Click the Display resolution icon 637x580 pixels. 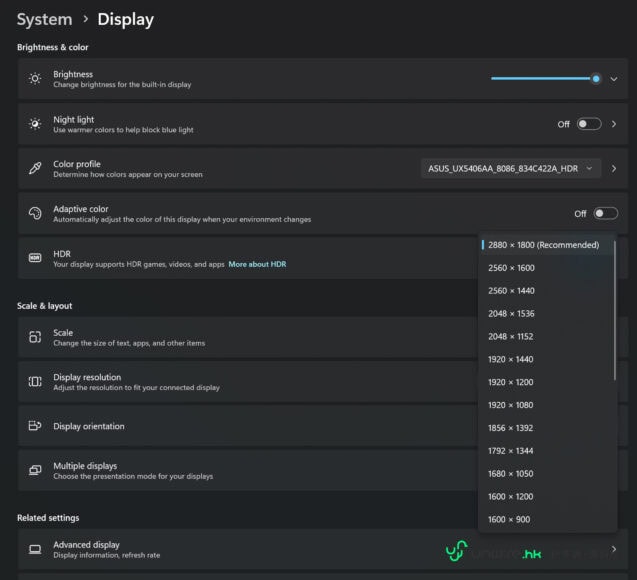(x=35, y=381)
